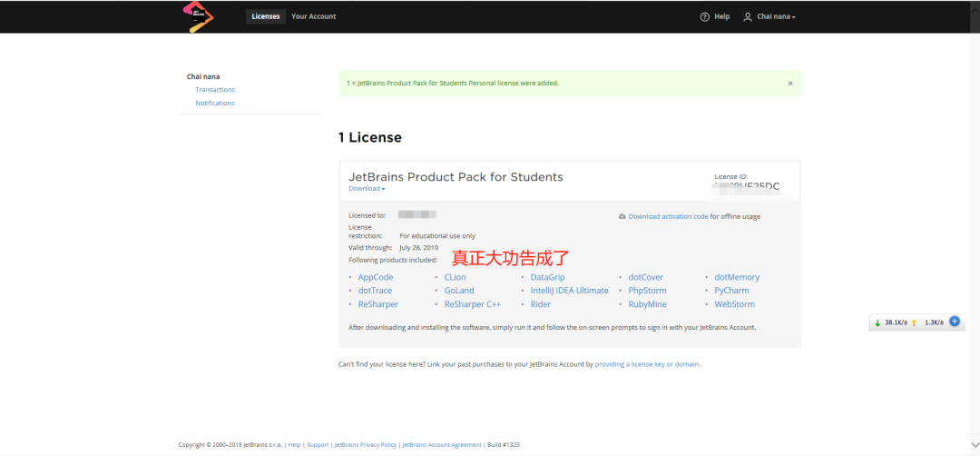
Task: Click the scroll down chevron at bottom right
Action: pos(975,445)
